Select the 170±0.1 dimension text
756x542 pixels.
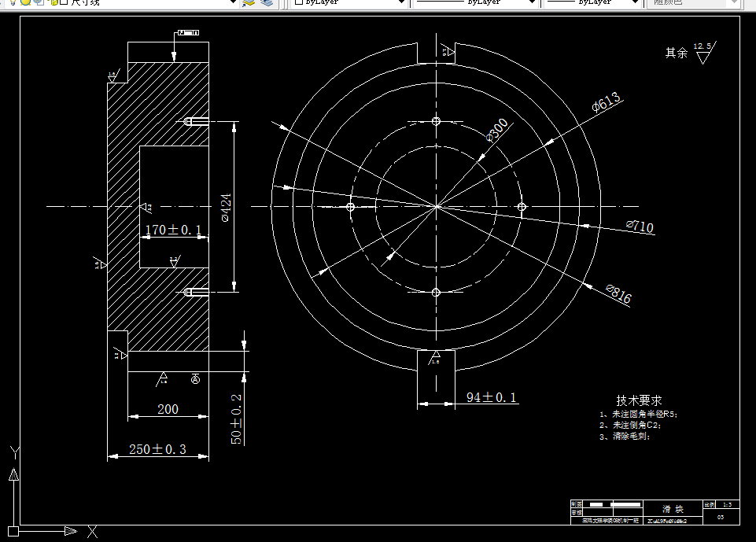pos(173,230)
